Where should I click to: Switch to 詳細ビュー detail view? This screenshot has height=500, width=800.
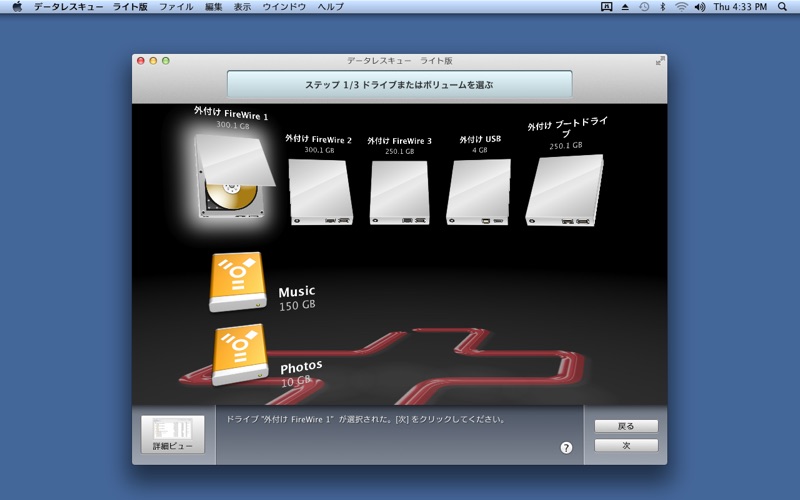click(x=172, y=434)
